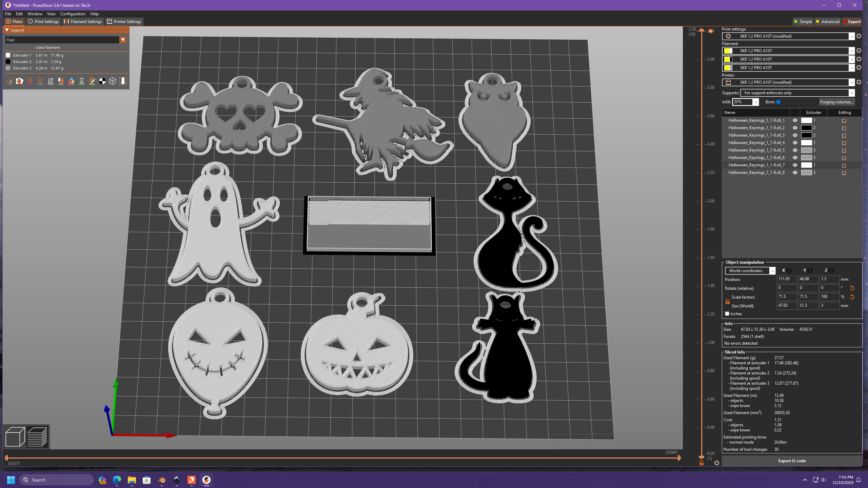Image resolution: width=868 pixels, height=488 pixels.
Task: Toggle the pause prints hourglass icon
Action: [x=82, y=81]
